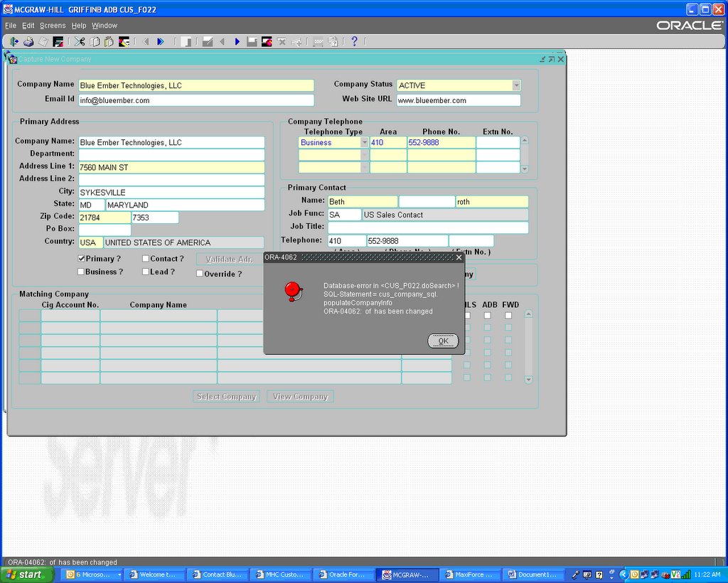Open the Edit menu

click(28, 26)
